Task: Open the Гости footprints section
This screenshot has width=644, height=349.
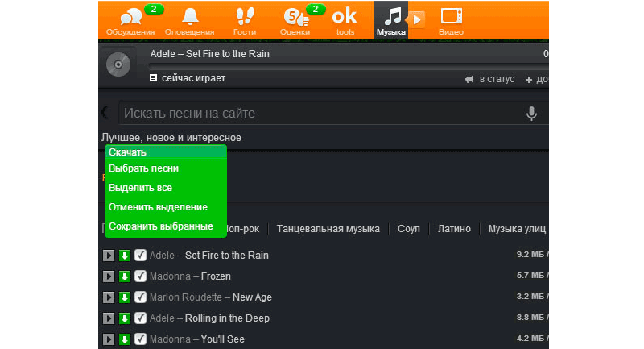Action: point(245,22)
